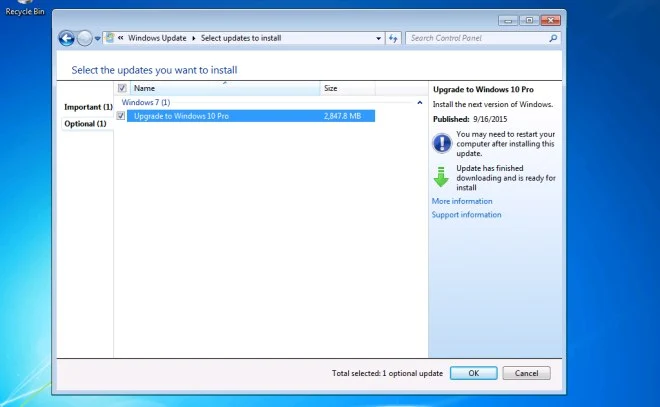The image size is (660, 407).
Task: Click the 2,847.8 MB size value
Action: click(343, 116)
